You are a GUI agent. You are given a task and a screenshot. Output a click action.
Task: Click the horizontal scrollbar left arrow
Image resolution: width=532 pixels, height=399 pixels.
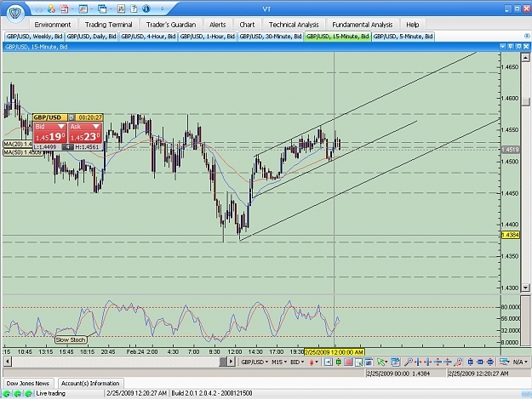pyautogui.click(x=8, y=362)
